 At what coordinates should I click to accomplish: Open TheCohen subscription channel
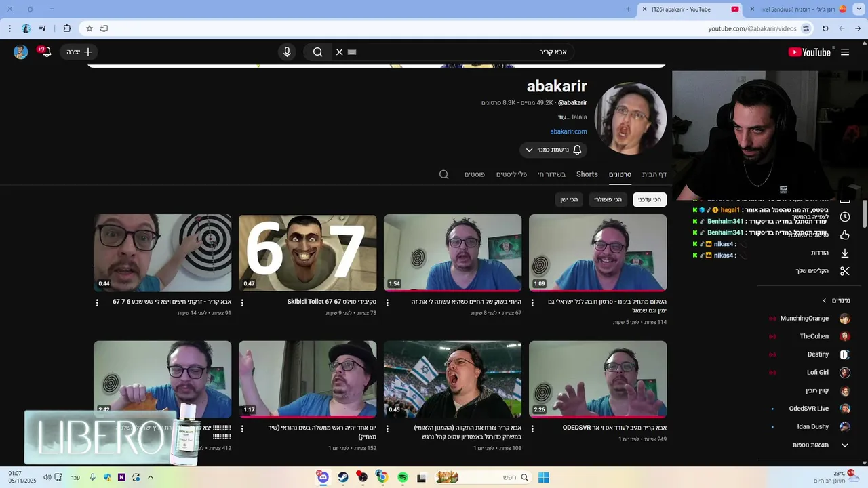click(810, 336)
